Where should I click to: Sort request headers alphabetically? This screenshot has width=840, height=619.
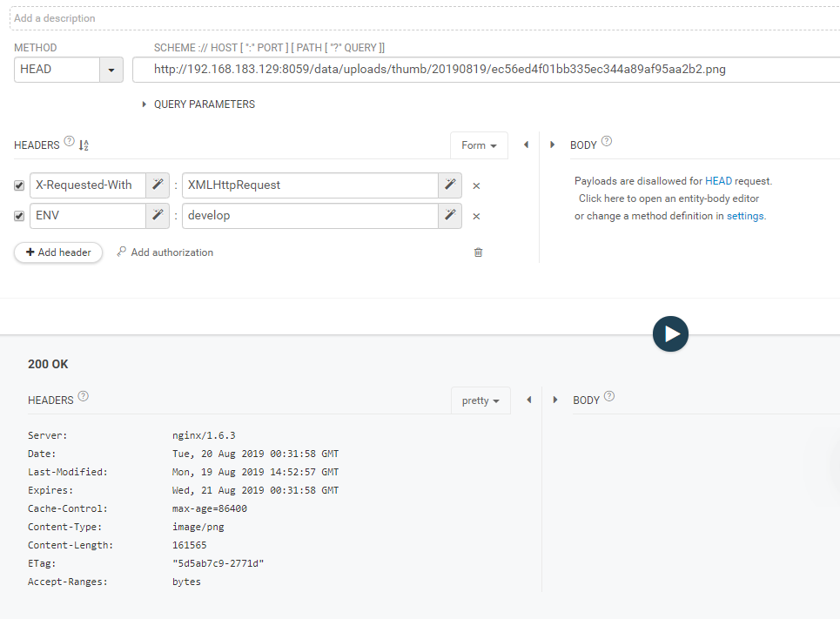pos(84,145)
